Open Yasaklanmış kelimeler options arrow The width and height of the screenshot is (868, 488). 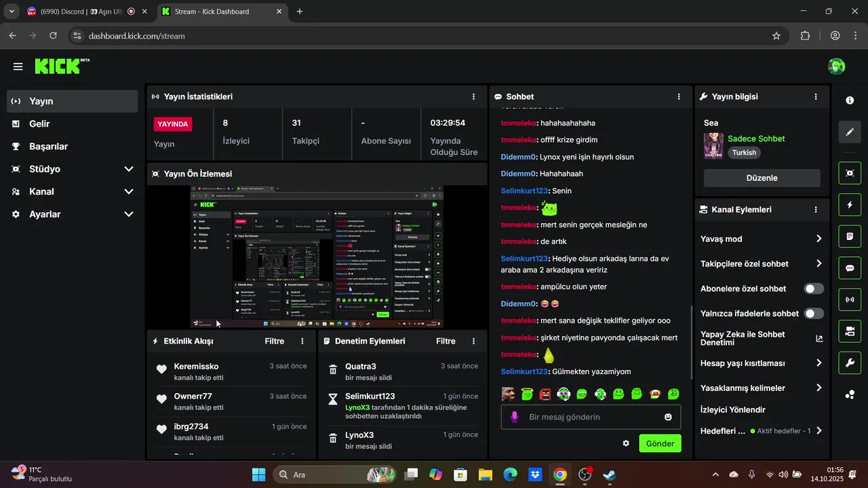818,388
